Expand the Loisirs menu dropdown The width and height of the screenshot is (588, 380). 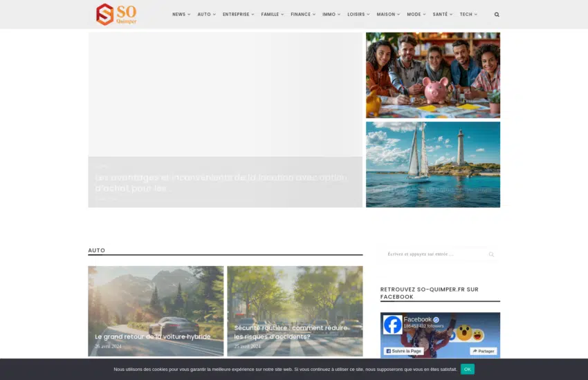click(358, 15)
